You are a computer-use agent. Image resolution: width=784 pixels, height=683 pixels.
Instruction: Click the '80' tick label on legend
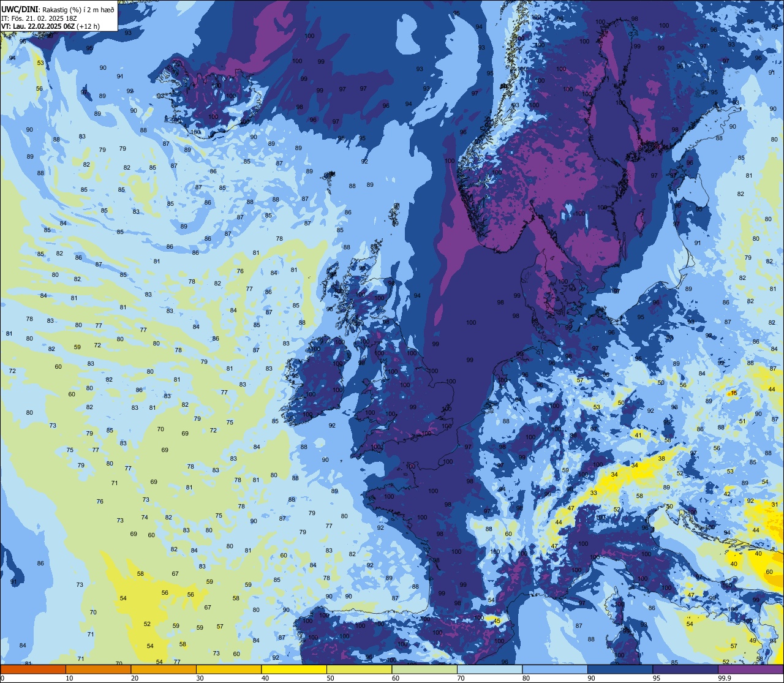click(x=526, y=678)
